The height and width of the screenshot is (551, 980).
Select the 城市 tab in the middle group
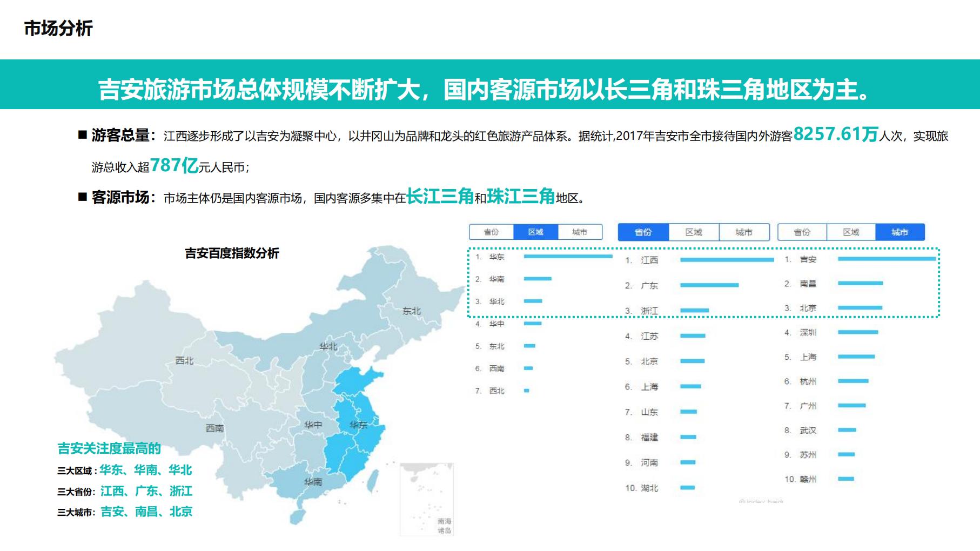[x=744, y=232]
